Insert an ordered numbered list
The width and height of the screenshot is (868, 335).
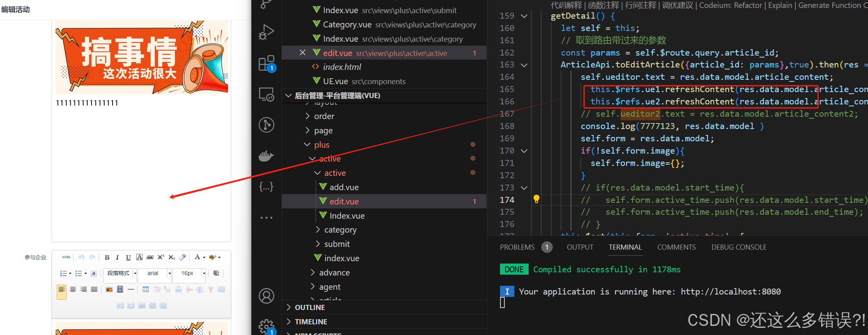click(63, 273)
